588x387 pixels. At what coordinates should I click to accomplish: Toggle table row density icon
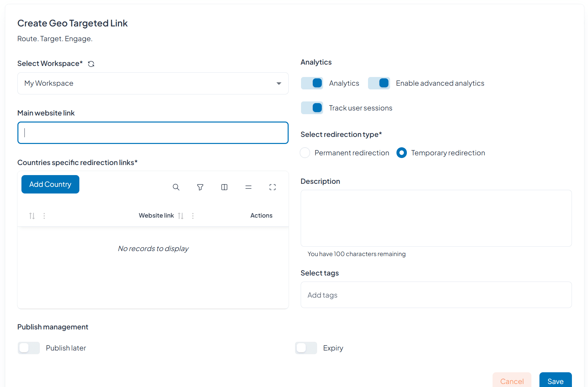click(248, 187)
